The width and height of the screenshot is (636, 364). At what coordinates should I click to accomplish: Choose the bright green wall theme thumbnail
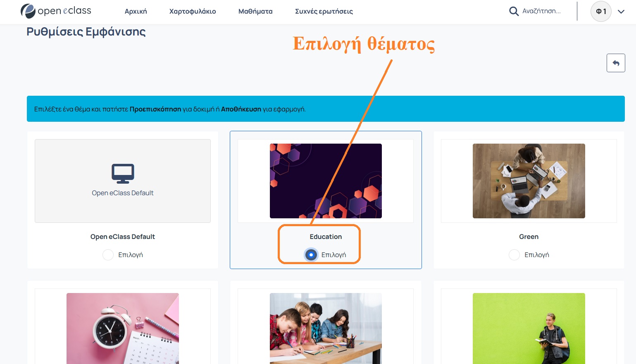click(x=529, y=328)
